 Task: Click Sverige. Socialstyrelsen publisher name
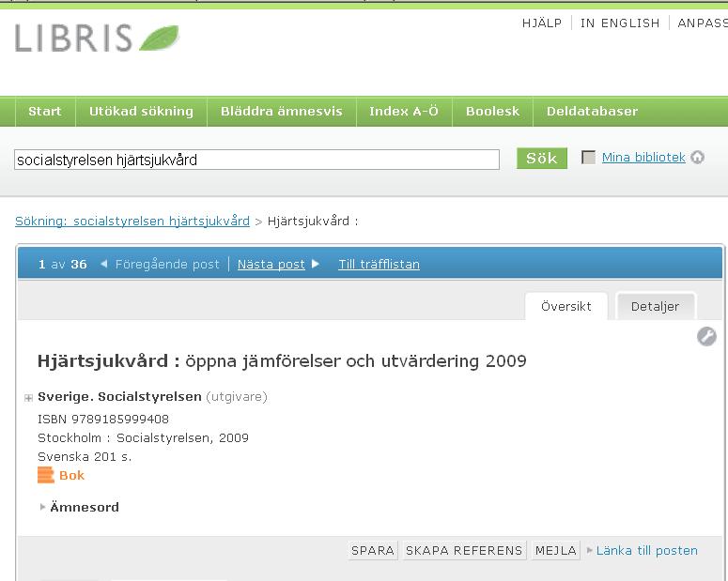pos(119,397)
